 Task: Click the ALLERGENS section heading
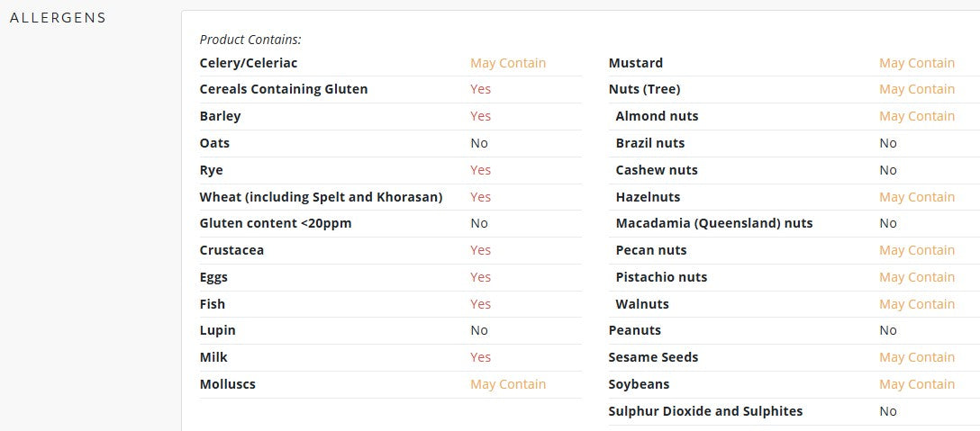tap(59, 17)
